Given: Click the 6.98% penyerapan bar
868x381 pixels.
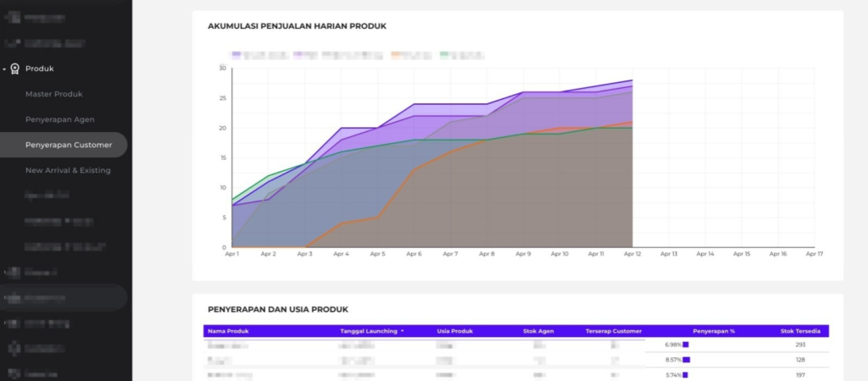Looking at the screenshot, I should coord(686,345).
